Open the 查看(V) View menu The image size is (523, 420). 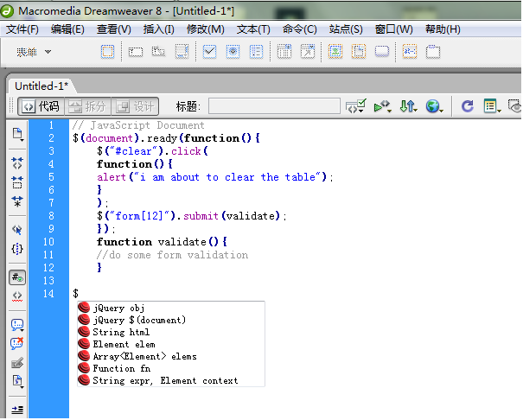click(x=114, y=29)
